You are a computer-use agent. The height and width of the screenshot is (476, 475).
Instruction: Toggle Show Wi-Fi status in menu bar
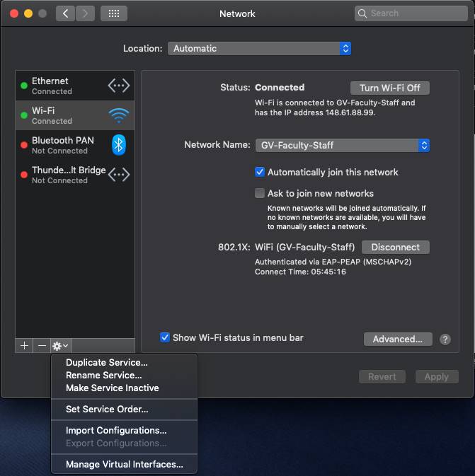(x=165, y=338)
